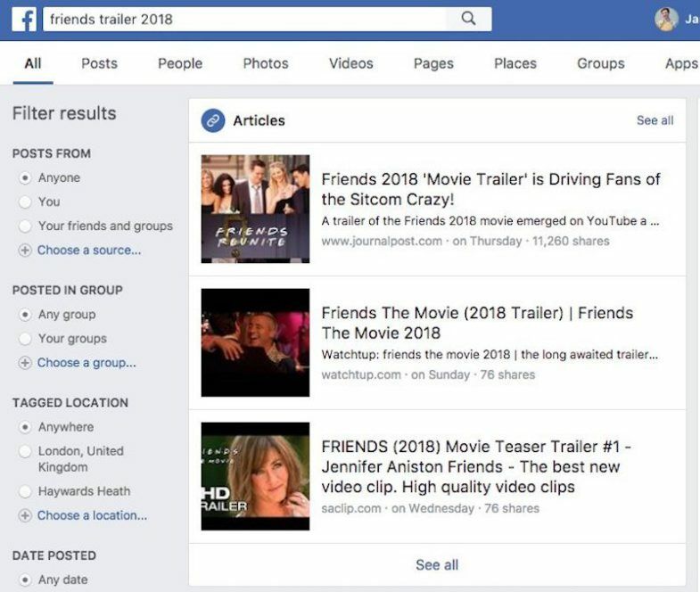Open Friends Reunite article thumbnail
The width and height of the screenshot is (700, 592).
[x=255, y=209]
